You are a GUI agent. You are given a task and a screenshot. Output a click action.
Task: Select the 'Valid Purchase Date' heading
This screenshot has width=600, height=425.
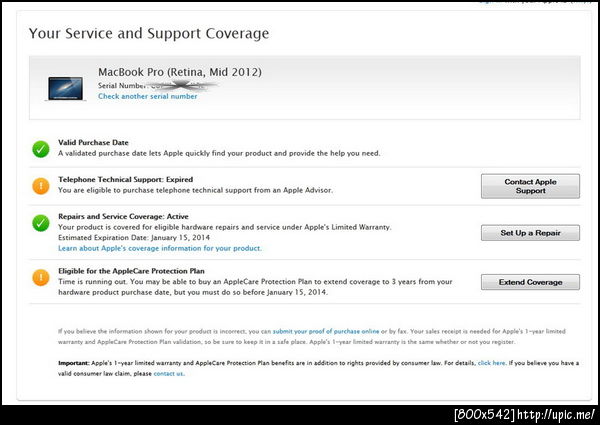click(x=93, y=142)
